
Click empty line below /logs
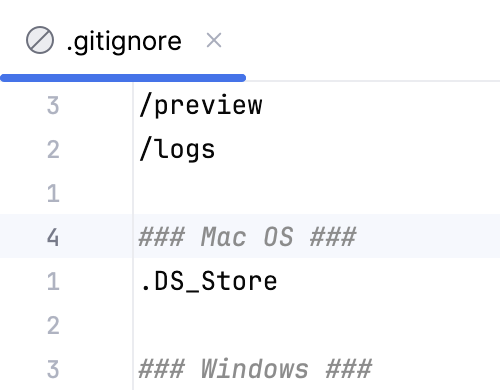(x=317, y=193)
